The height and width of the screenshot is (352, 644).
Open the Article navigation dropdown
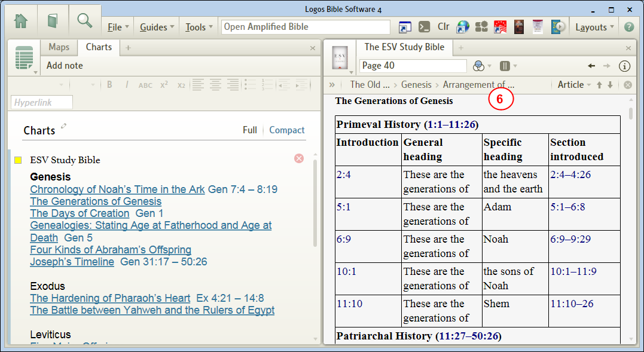[574, 85]
